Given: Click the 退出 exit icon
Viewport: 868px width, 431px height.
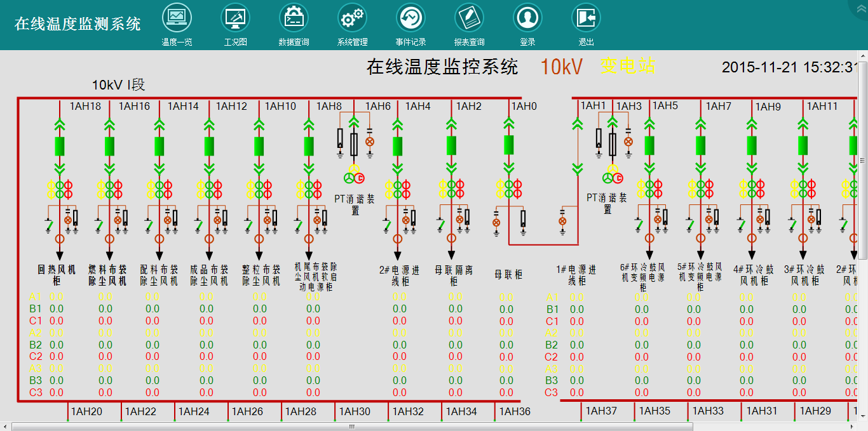Looking at the screenshot, I should tap(586, 18).
